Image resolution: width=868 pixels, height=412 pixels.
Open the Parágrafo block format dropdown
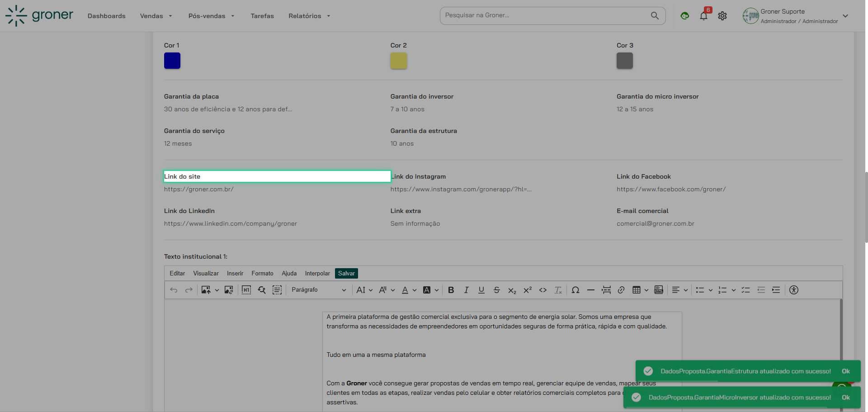pos(319,290)
